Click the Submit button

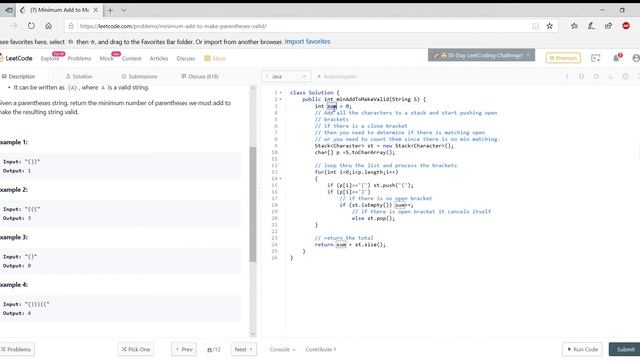coord(625,349)
